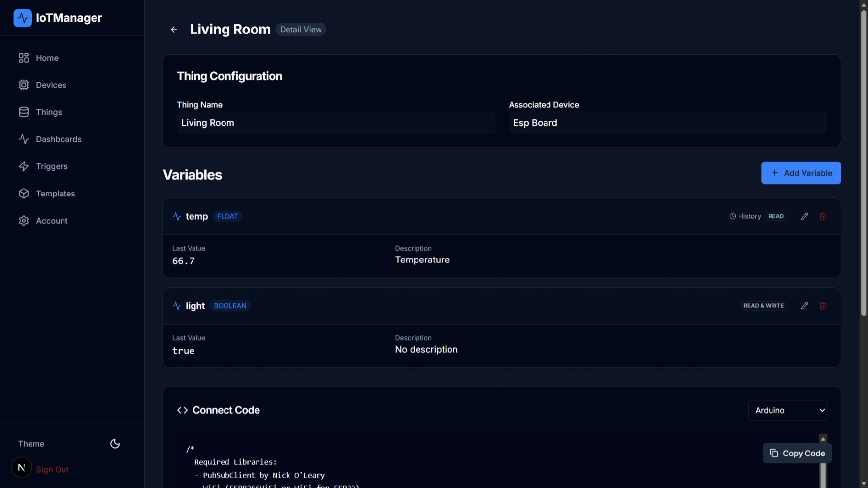Image resolution: width=868 pixels, height=488 pixels.
Task: Click the Account gear icon
Action: click(x=24, y=221)
